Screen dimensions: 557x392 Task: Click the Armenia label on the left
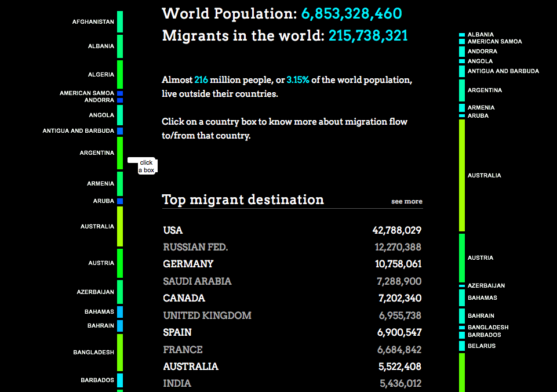tap(100, 183)
